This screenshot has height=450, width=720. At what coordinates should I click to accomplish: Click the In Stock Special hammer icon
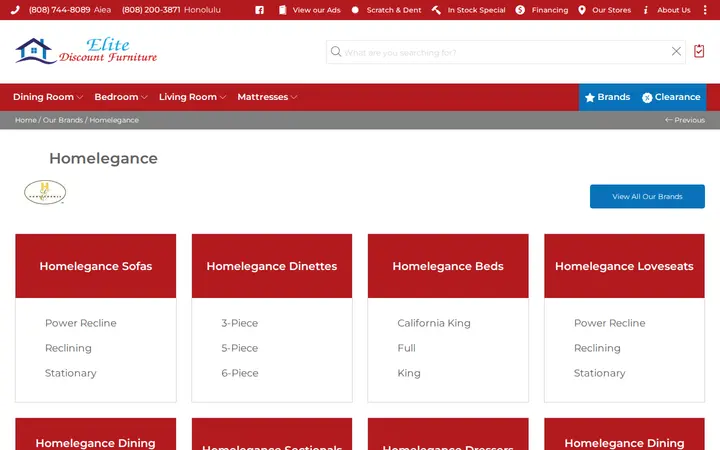pos(436,10)
